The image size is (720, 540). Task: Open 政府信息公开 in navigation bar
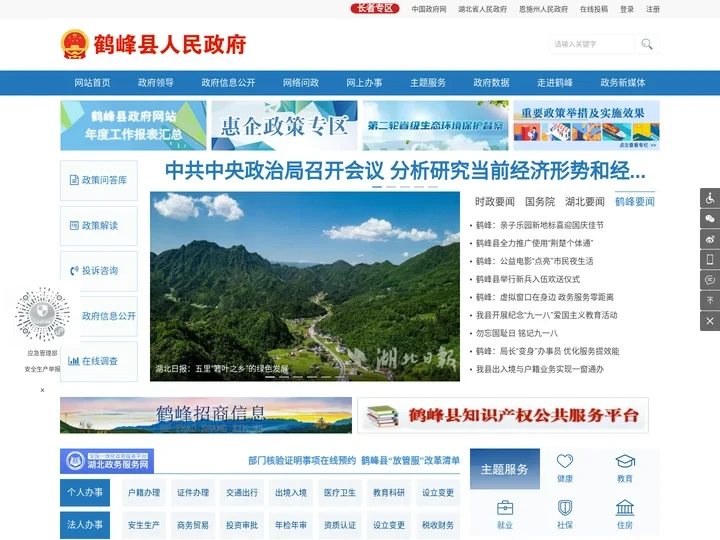click(x=228, y=83)
